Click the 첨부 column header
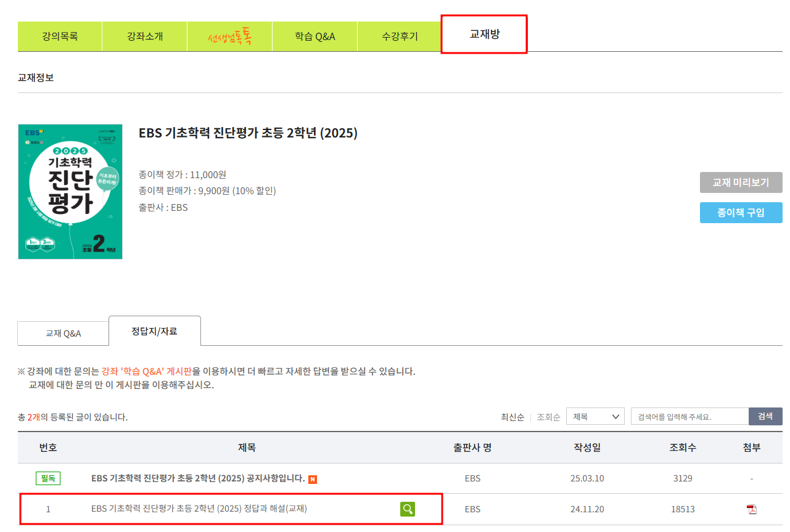This screenshot has width=790, height=532. point(752,448)
